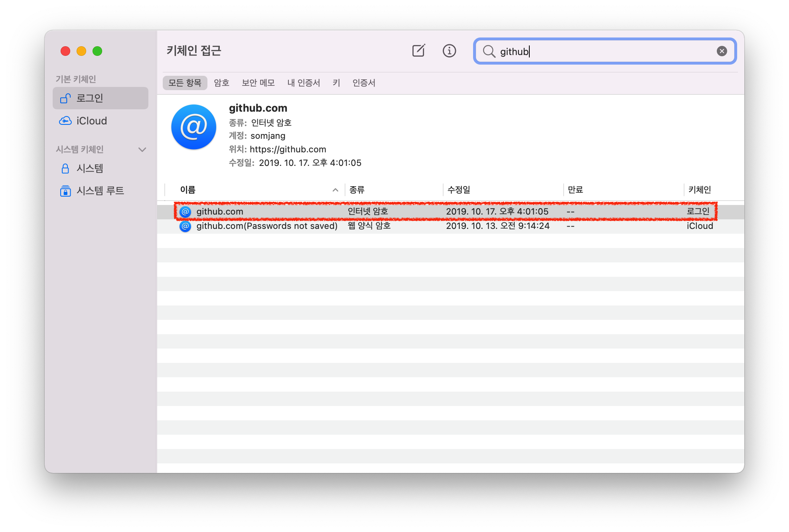Click the cabinet icon beside 시스템 루트
Viewport: 789px width, 532px height.
(x=65, y=191)
